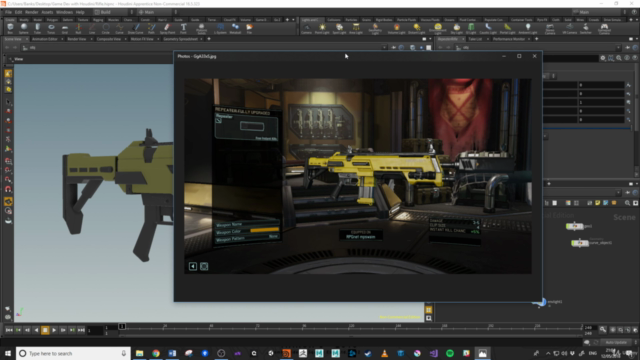The height and width of the screenshot is (360, 640).
Task: Select the Circle shelf tool
Action: coord(106,29)
